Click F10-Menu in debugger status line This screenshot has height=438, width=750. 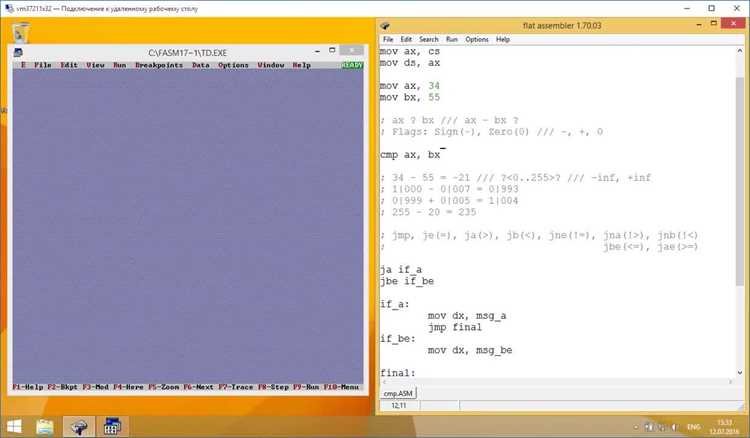[342, 387]
